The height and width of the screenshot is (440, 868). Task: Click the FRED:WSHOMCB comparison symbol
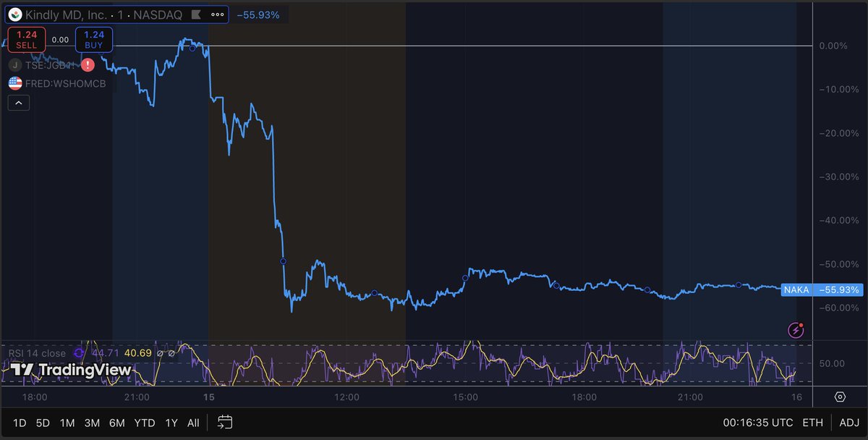(x=66, y=83)
